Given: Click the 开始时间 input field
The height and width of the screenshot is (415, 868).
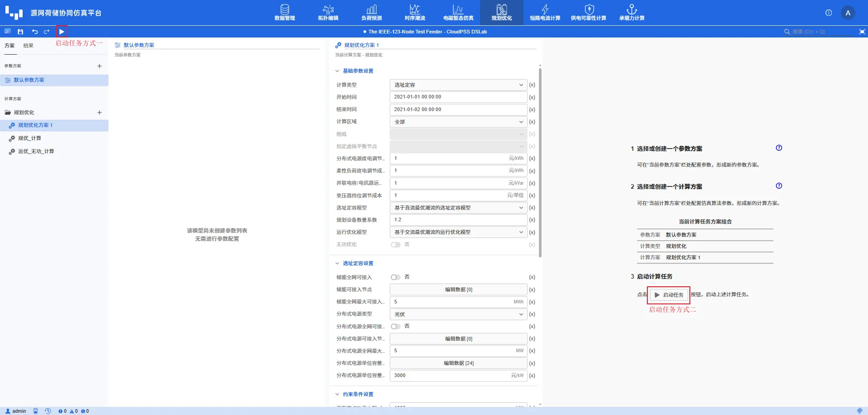Looking at the screenshot, I should [x=458, y=97].
